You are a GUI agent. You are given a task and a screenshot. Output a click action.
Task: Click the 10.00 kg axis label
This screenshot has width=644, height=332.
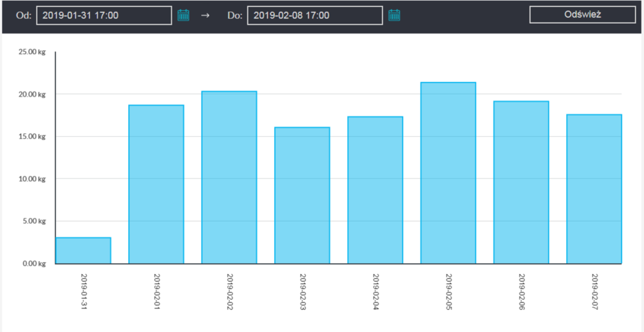(31, 179)
